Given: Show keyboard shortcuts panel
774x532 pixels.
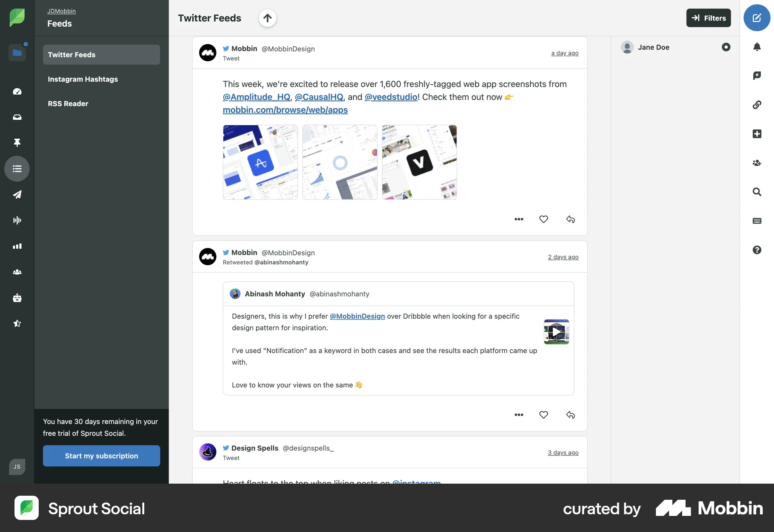Looking at the screenshot, I should 757,221.
